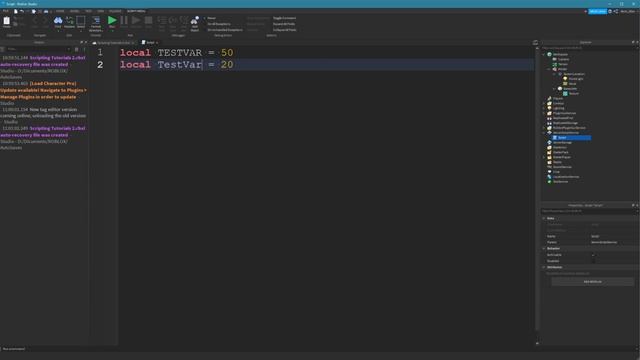The height and width of the screenshot is (360, 640).
Task: Collapse the Workspace tree node
Action: pyautogui.click(x=544, y=54)
